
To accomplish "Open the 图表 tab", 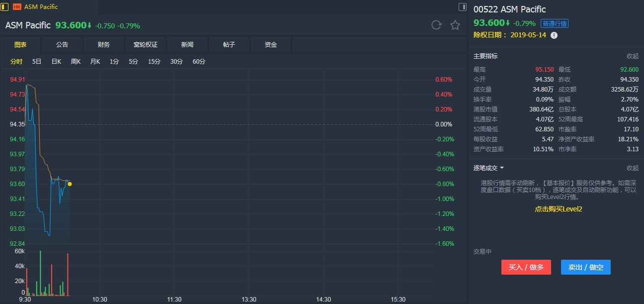I will (x=20, y=45).
